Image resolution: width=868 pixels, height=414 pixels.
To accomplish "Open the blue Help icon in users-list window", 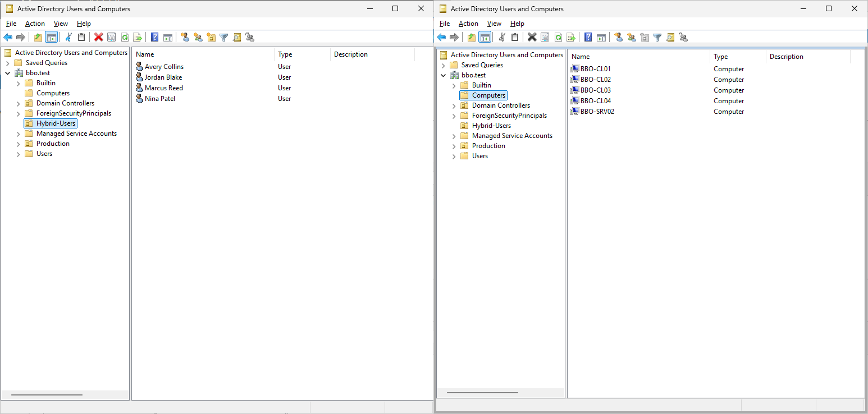I will (x=155, y=37).
